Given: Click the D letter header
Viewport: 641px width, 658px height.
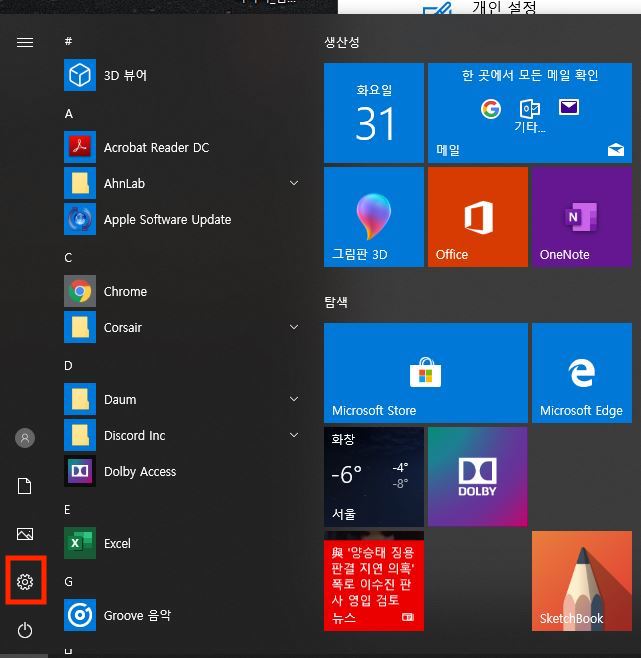Looking at the screenshot, I should [x=68, y=366].
